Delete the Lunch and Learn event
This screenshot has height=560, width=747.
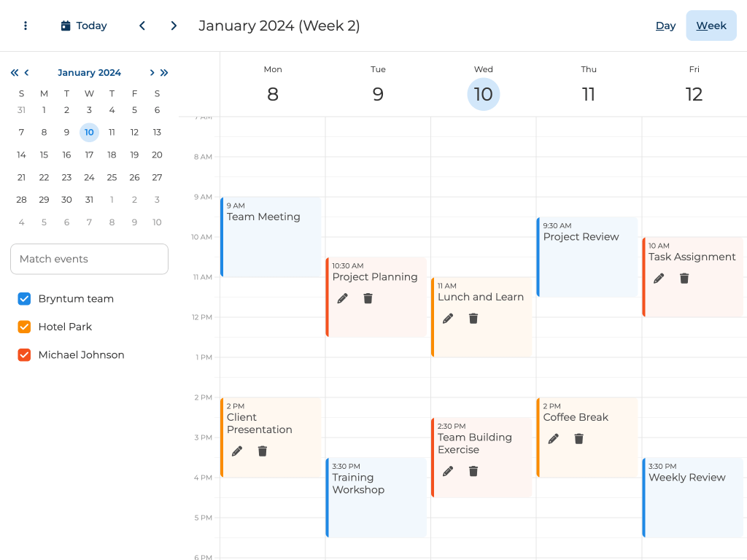(473, 319)
